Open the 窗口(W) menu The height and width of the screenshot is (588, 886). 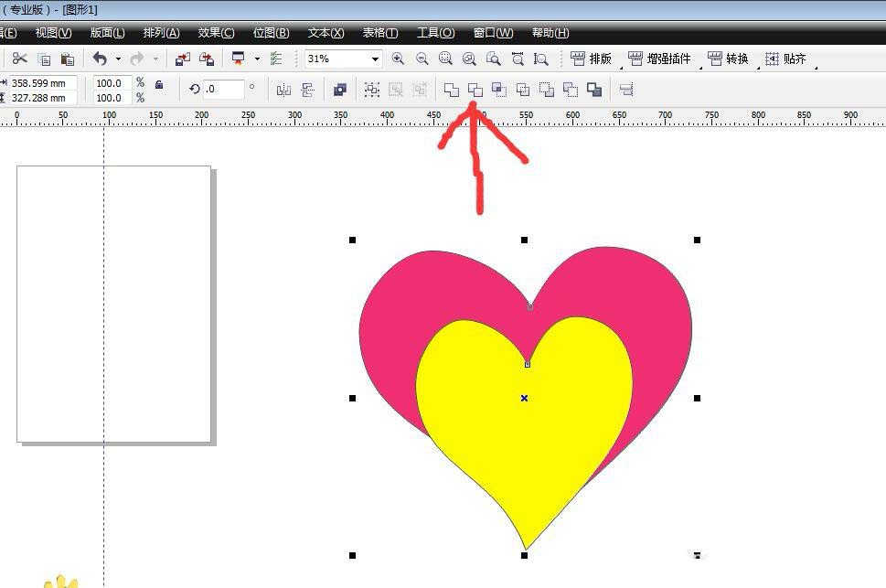point(494,33)
